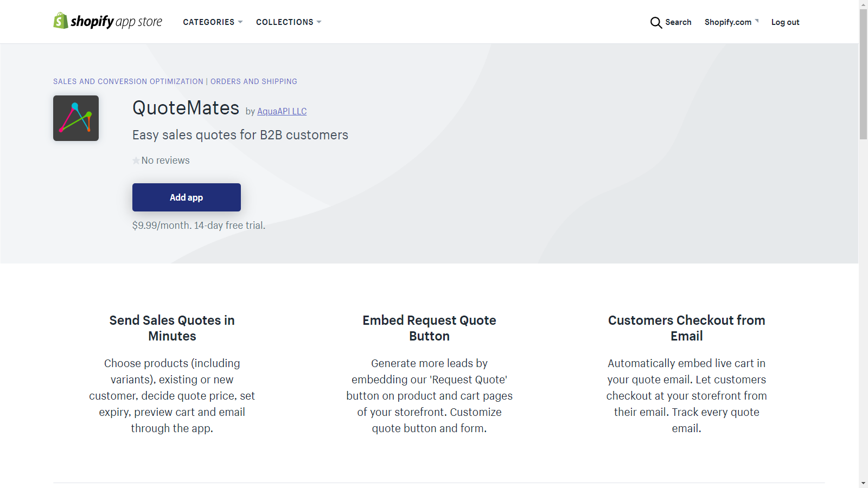Open Sales and Conversion Optimization category

[128, 81]
